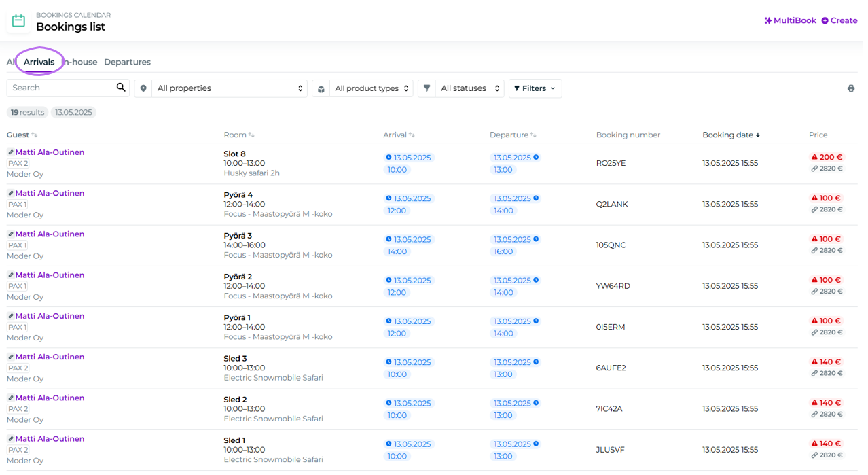This screenshot has width=868, height=475.
Task: Click red warning icon on Slot 8 price
Action: click(814, 157)
